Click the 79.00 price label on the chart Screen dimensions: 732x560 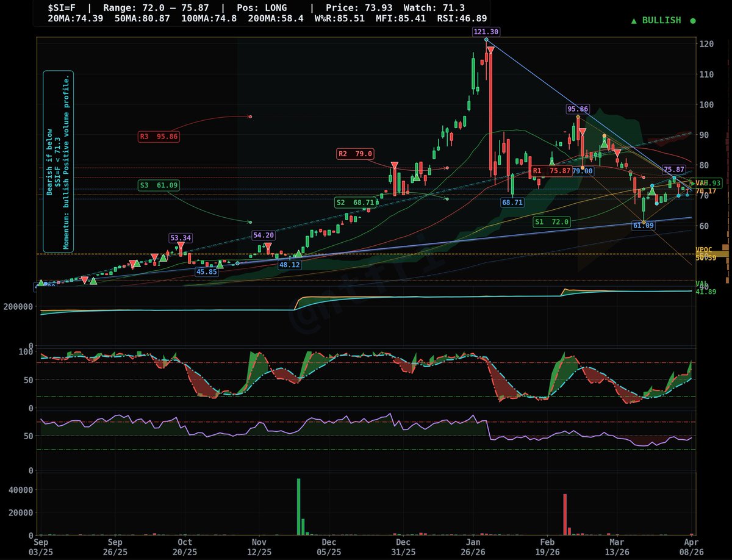[x=583, y=171]
